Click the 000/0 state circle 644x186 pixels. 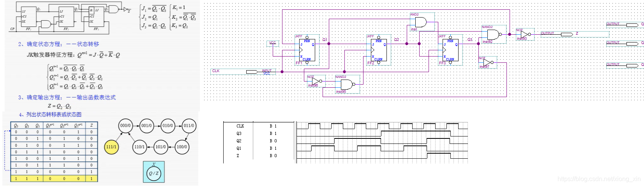(x=125, y=126)
